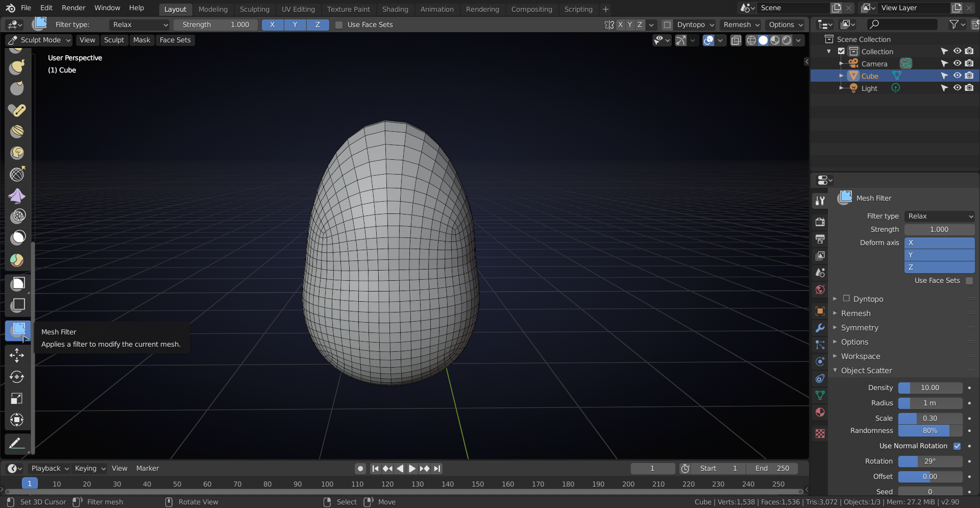The height and width of the screenshot is (508, 980).
Task: Adjust the Density slider in Object Scatter
Action: [x=929, y=388]
